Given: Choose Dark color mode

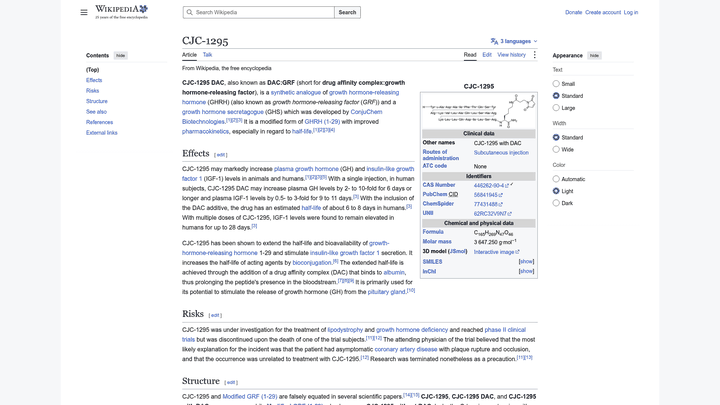Looking at the screenshot, I should [x=556, y=202].
